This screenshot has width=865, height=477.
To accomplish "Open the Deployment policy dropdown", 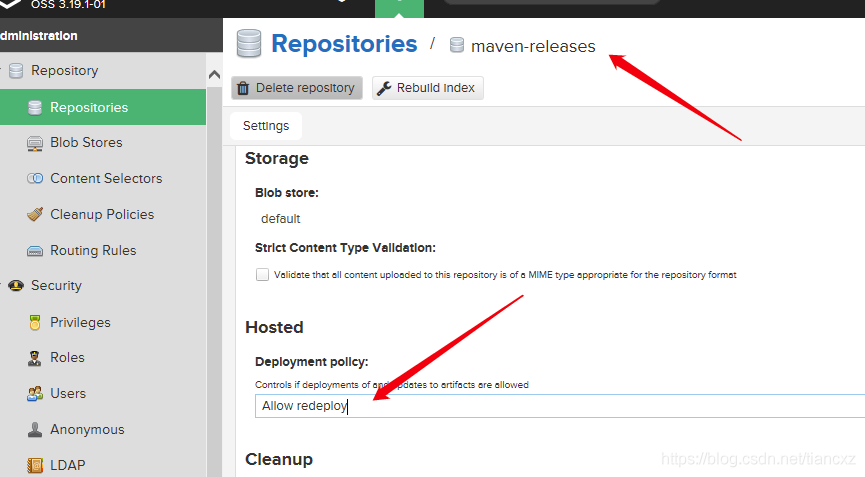I will pos(559,406).
